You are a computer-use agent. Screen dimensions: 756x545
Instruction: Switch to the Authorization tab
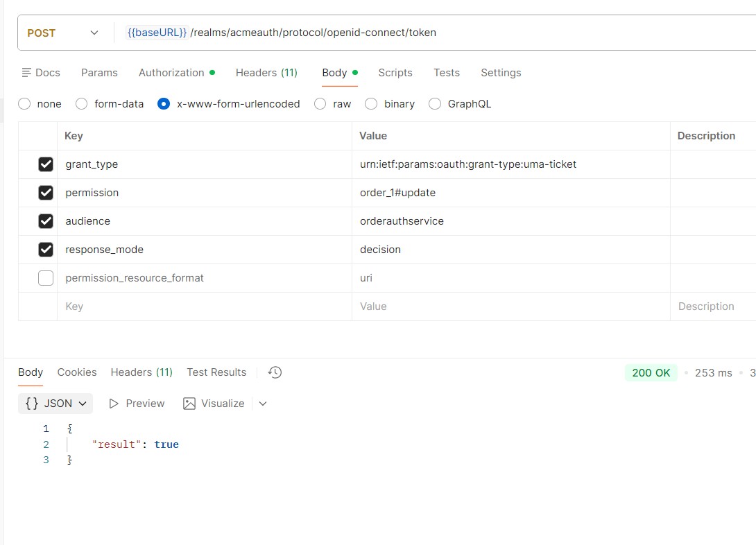tap(171, 73)
